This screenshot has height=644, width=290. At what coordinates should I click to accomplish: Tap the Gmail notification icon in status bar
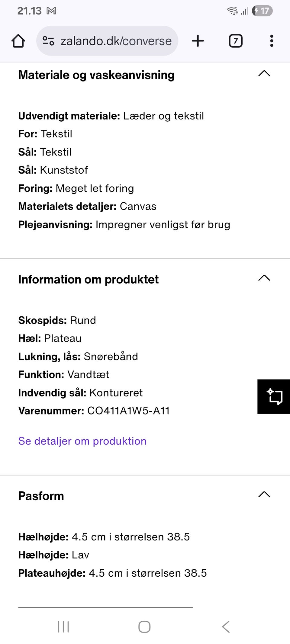point(51,11)
